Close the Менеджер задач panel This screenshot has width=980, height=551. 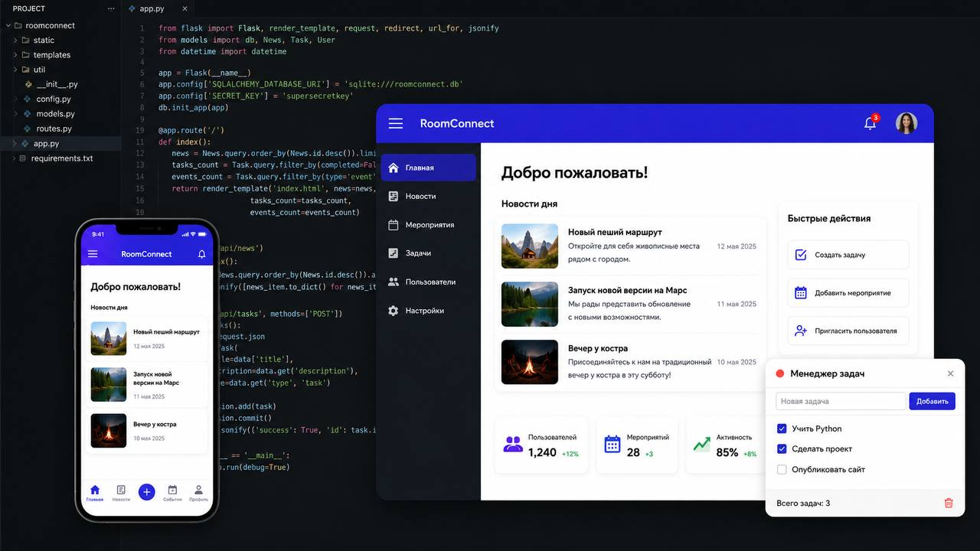(951, 373)
